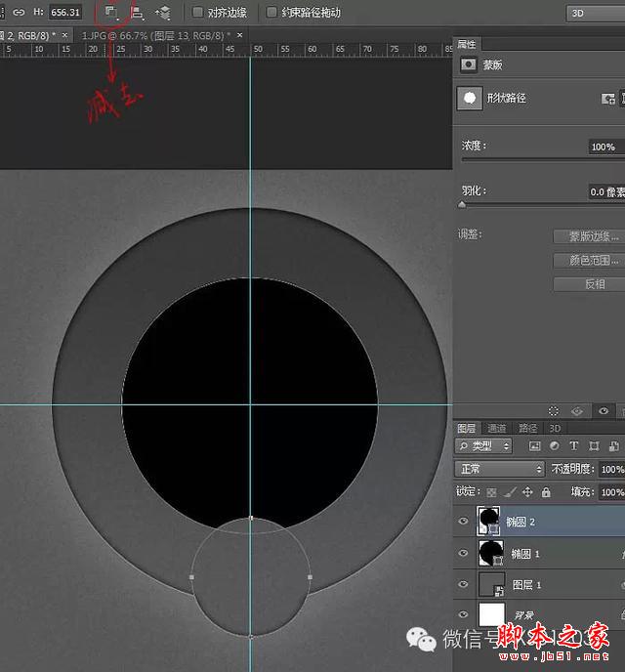Viewport: 625px width, 672px height.
Task: Select the 椭圆 1 layer name
Action: pyautogui.click(x=525, y=554)
